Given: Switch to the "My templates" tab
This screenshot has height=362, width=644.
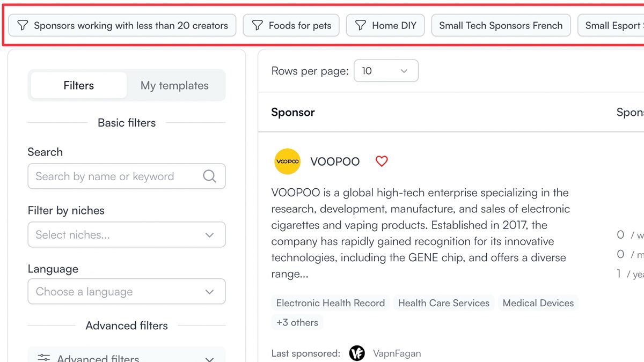Looking at the screenshot, I should (x=175, y=85).
